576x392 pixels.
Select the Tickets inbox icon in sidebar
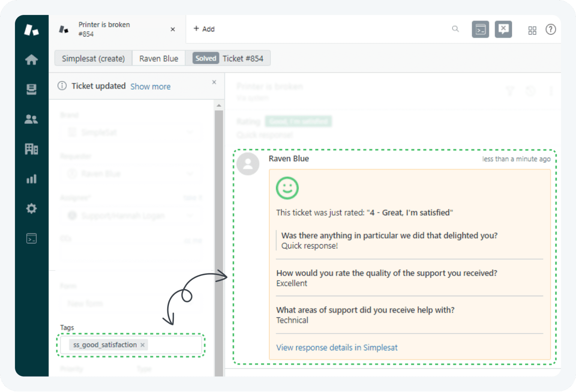coord(31,89)
